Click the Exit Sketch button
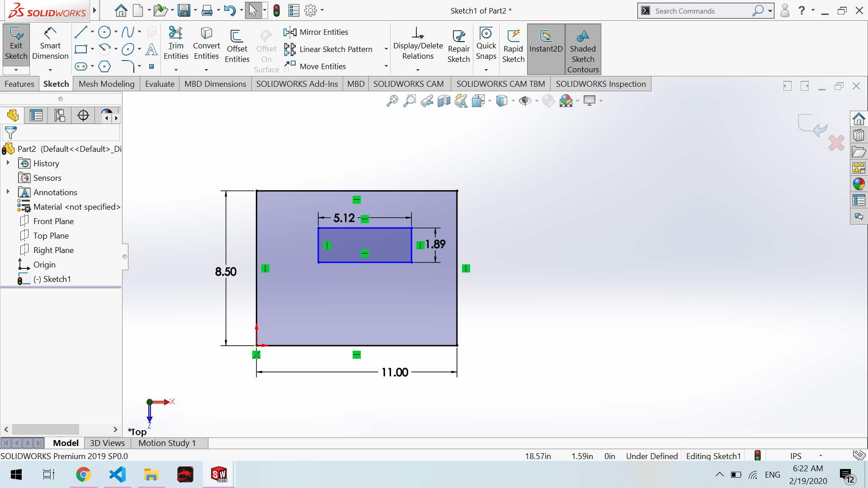Image resolution: width=868 pixels, height=488 pixels. pyautogui.click(x=16, y=44)
